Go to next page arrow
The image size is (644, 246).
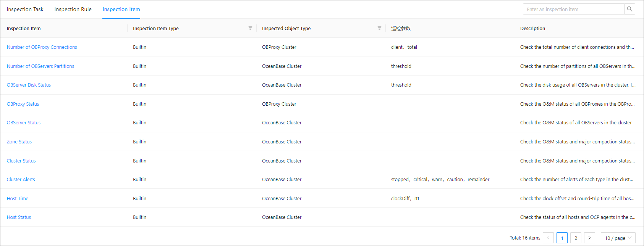(x=589, y=238)
